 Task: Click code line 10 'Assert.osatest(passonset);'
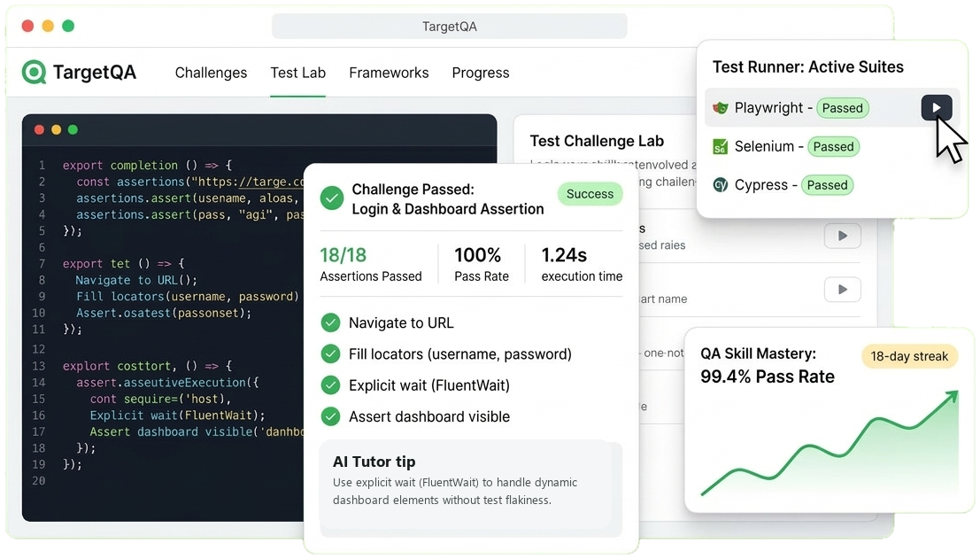[164, 313]
